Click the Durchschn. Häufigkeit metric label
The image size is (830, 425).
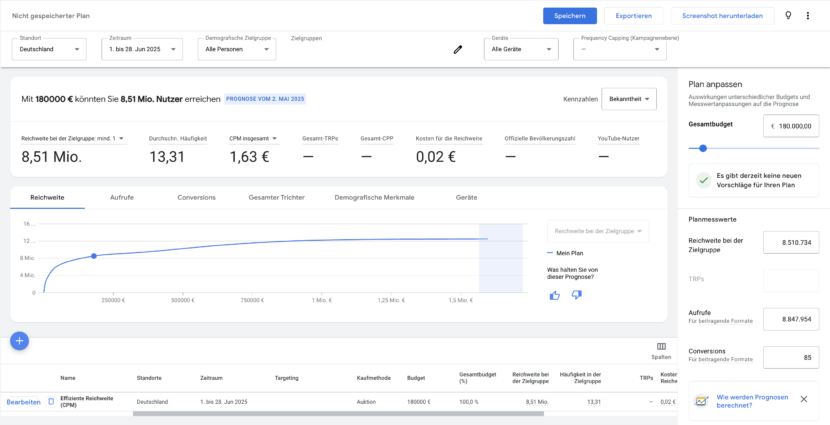point(178,139)
